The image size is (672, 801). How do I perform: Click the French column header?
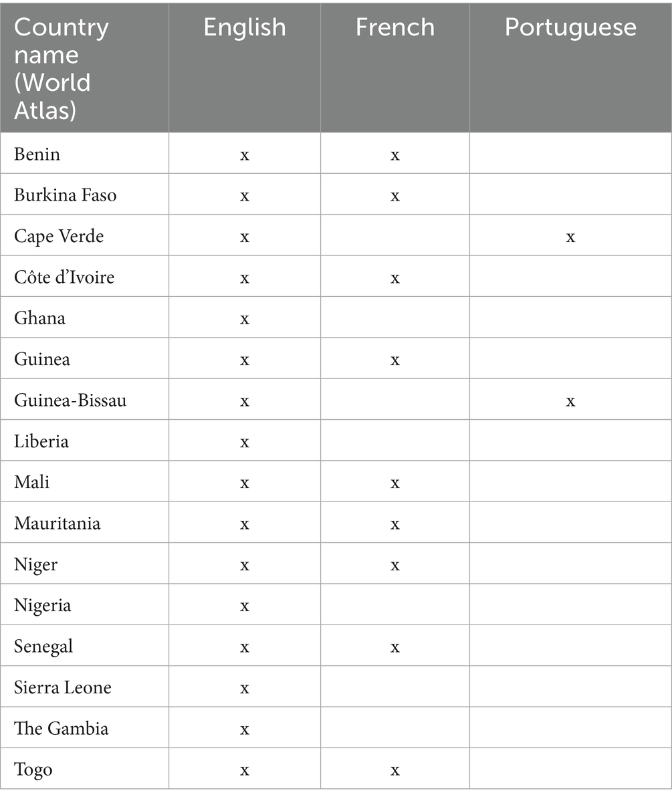pos(395,27)
